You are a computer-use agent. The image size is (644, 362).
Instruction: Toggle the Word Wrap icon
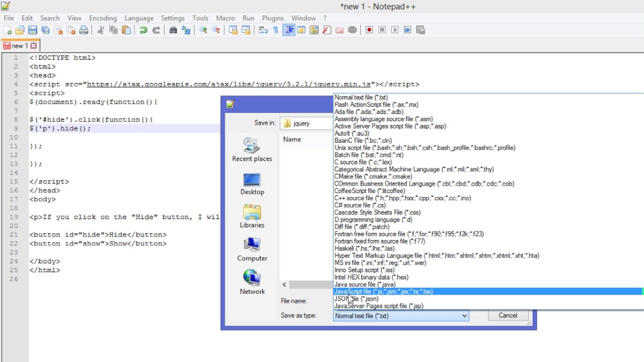(x=263, y=30)
